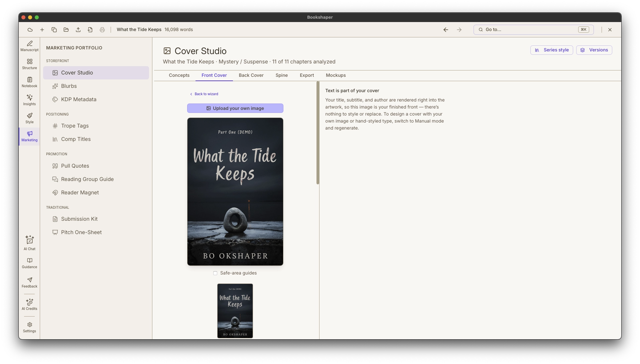Select the Front Cover tab
This screenshot has width=640, height=364.
214,75
